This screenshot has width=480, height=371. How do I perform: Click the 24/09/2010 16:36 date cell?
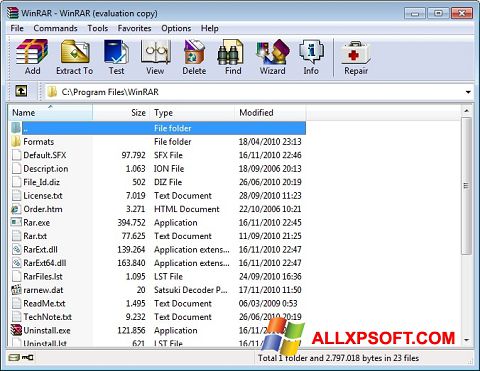[270, 276]
